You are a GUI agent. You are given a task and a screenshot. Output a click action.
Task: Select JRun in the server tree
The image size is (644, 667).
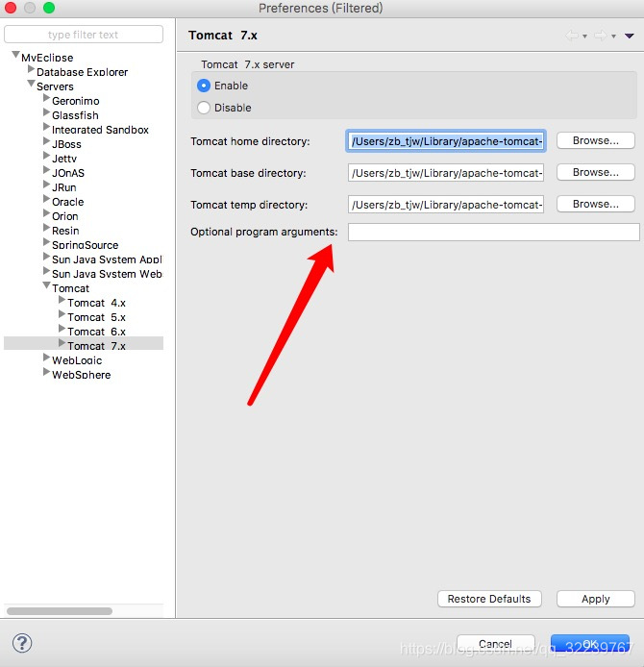64,187
